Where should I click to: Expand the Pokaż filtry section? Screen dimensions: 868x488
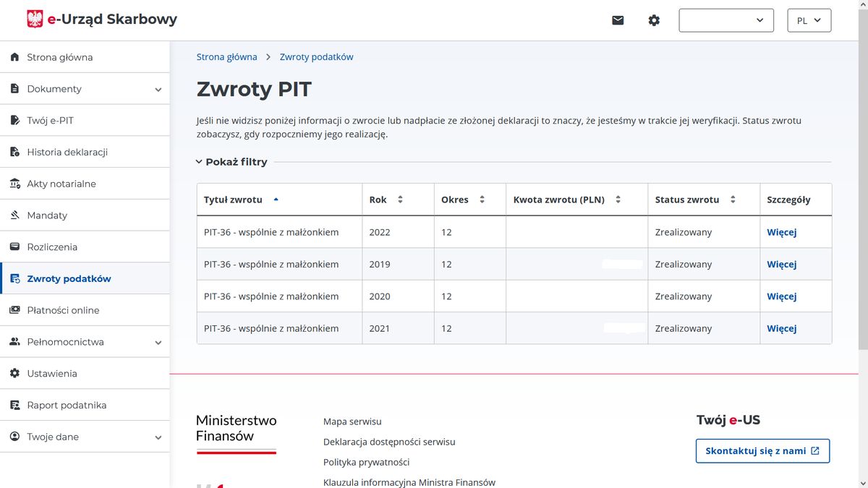click(231, 162)
